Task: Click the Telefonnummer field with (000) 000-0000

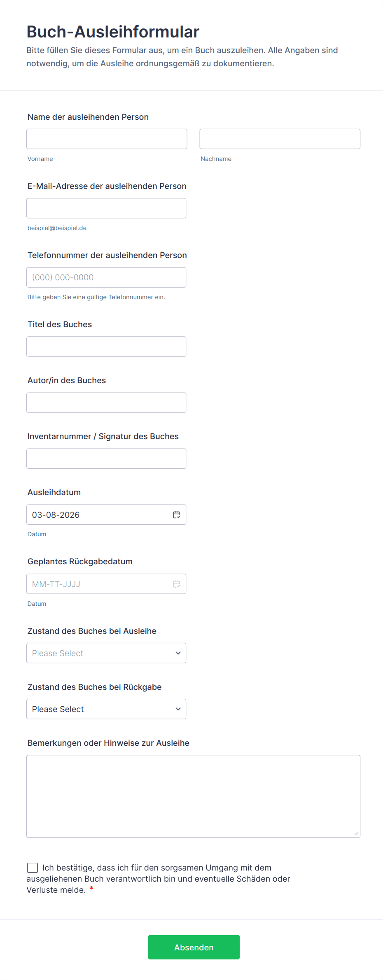Action: tap(106, 277)
